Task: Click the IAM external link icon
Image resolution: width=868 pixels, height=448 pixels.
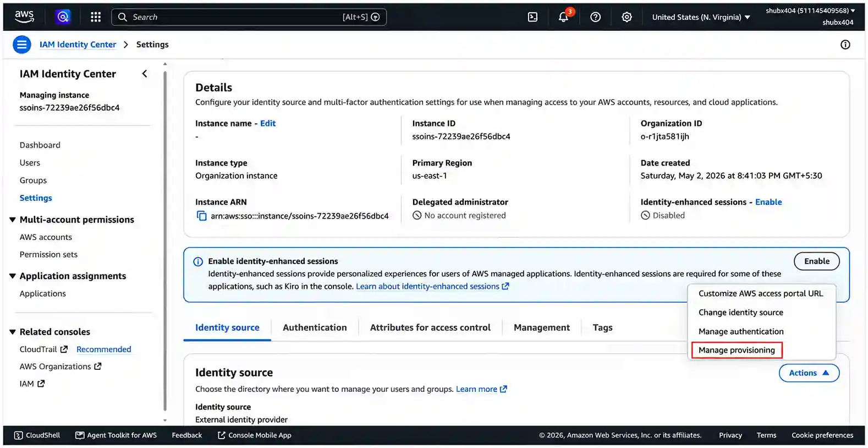Action: (41, 384)
